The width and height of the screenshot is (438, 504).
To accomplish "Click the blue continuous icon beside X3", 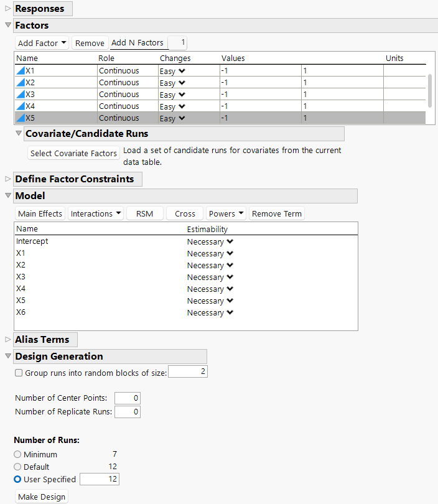I will click(x=20, y=95).
